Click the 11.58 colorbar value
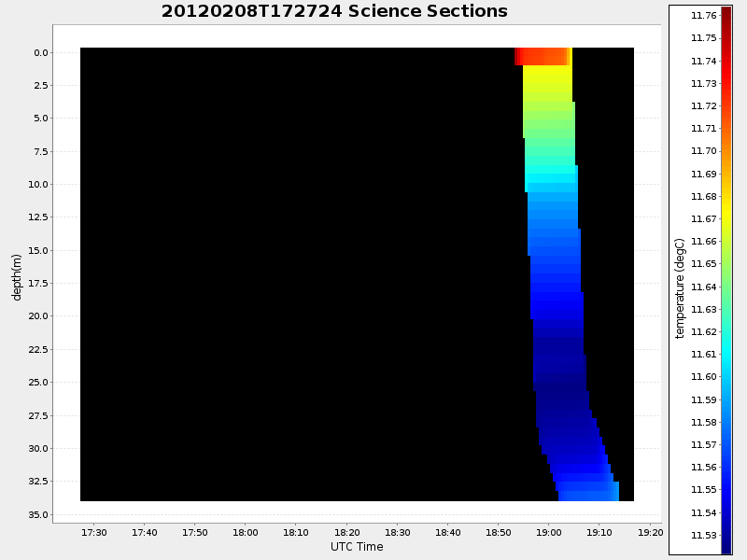This screenshot has width=747, height=560. tap(704, 422)
